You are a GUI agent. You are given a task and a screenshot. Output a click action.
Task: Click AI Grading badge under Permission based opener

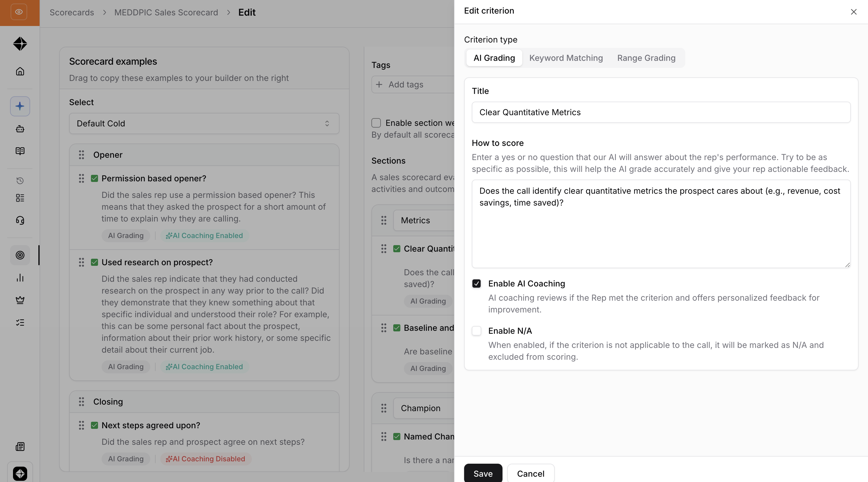tap(126, 236)
